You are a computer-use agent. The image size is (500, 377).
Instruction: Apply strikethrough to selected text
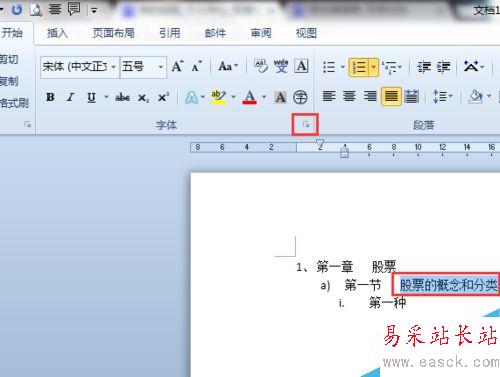point(122,97)
